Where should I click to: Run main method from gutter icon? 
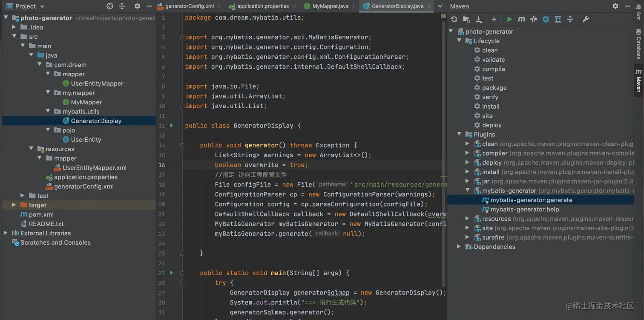coord(172,273)
